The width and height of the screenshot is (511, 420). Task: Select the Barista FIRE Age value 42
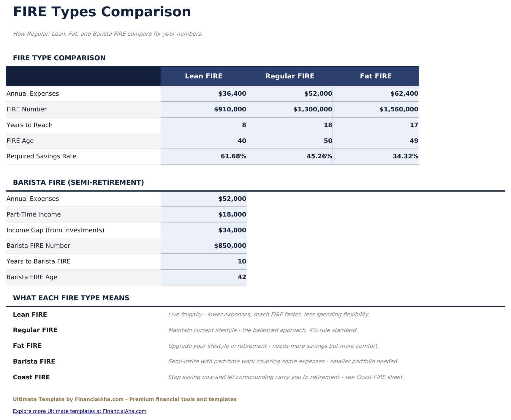[x=204, y=277]
